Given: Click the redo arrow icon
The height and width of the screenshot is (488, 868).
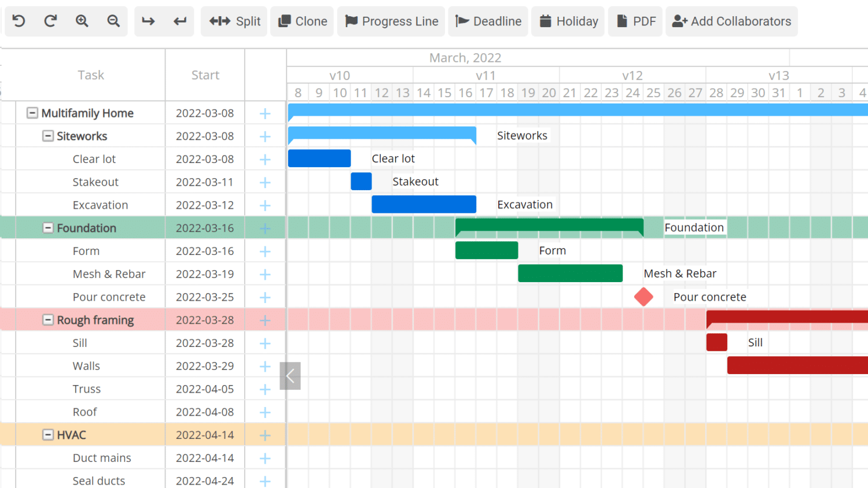Looking at the screenshot, I should tap(50, 21).
